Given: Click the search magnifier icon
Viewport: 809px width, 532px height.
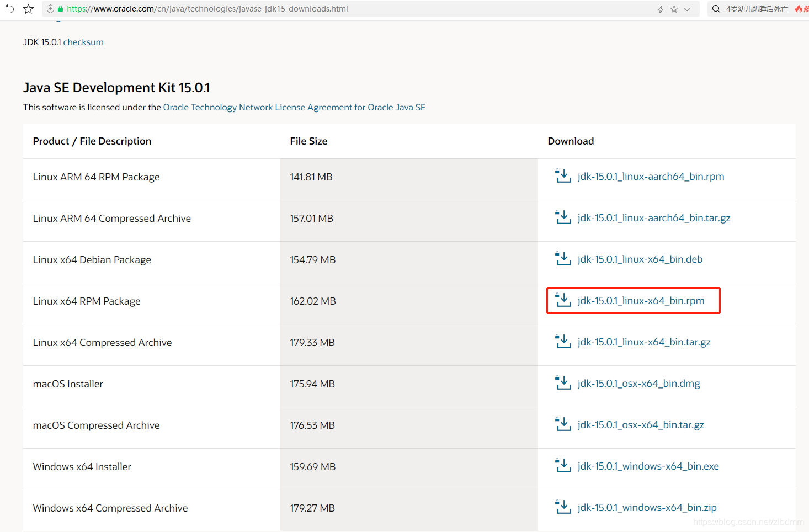Looking at the screenshot, I should (x=716, y=9).
